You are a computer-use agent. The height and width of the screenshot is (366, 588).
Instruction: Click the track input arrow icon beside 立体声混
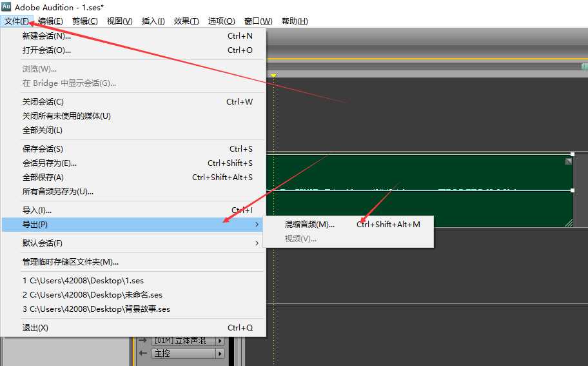143,340
